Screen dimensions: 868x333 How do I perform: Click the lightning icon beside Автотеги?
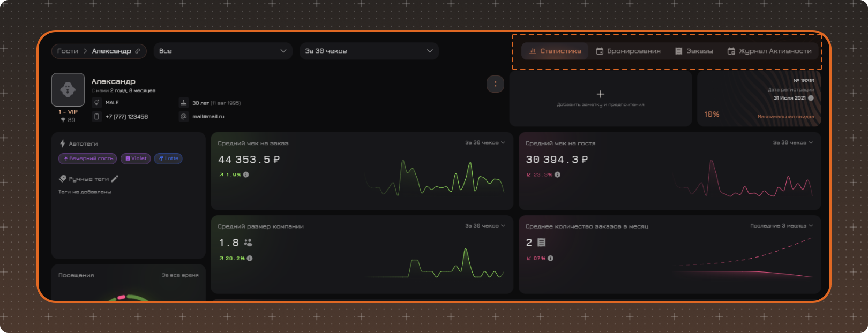(x=63, y=143)
